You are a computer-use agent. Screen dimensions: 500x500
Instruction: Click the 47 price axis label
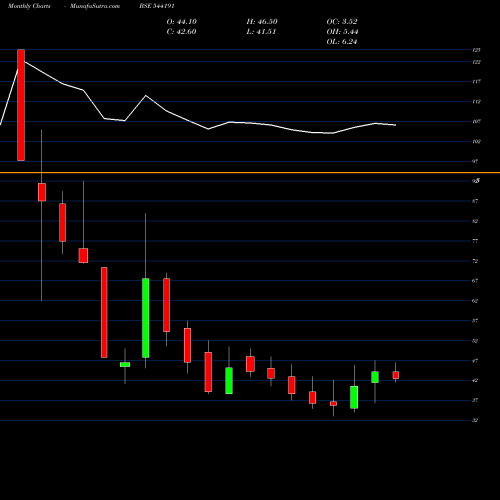[475, 361]
